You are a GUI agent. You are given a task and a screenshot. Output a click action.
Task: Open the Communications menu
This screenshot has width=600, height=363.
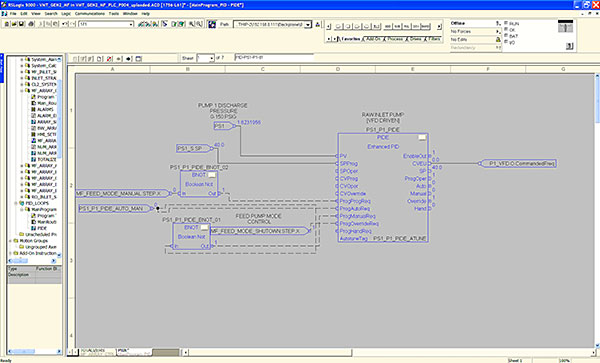tap(90, 13)
